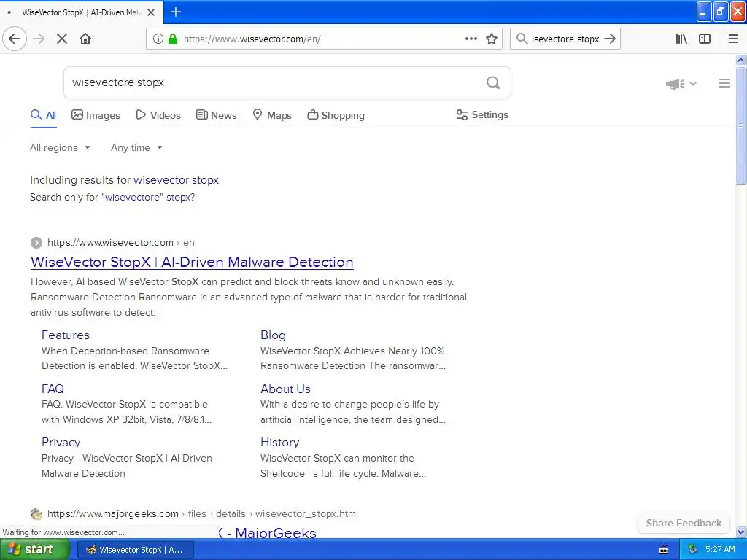
Task: Click the magnifier in Firefox search box
Action: (522, 39)
